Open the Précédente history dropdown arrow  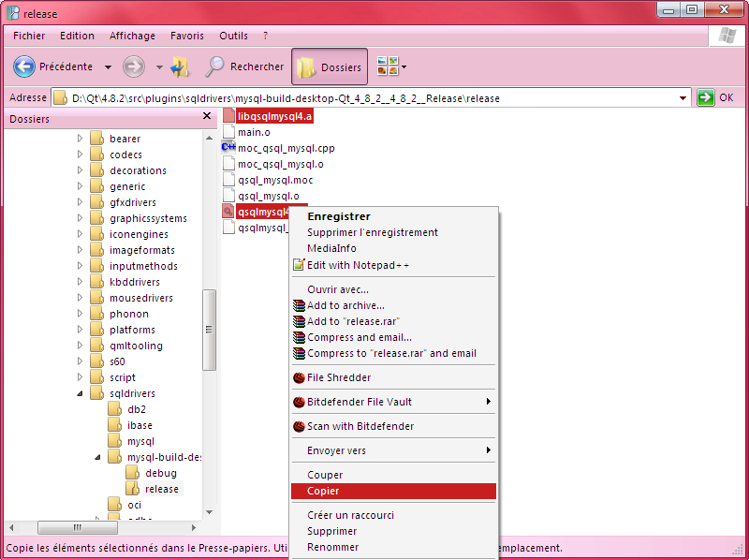[x=109, y=67]
